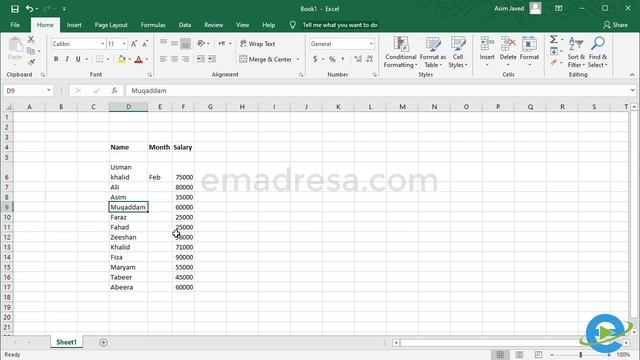This screenshot has height=360, width=640.
Task: Apply the Percent Style icon
Action: point(332,59)
